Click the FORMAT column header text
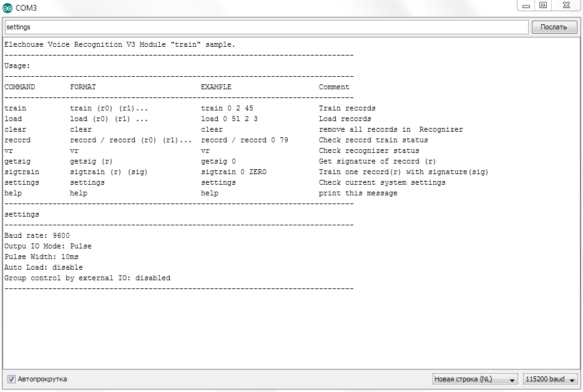This screenshot has width=583, height=392. [x=83, y=87]
